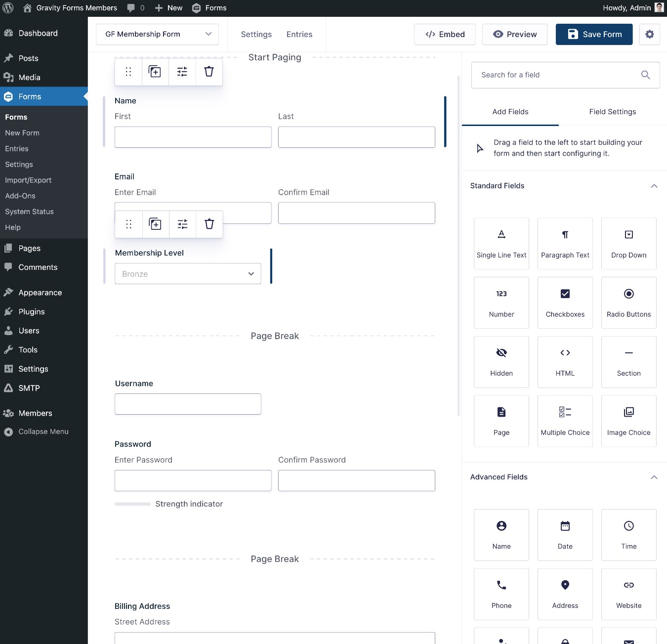Select the Section field icon

tap(628, 362)
